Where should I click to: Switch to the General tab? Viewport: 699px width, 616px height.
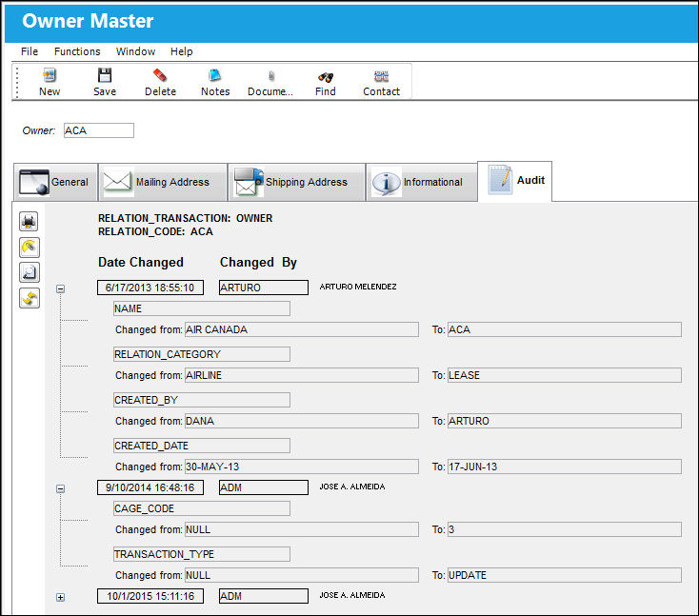tap(56, 182)
